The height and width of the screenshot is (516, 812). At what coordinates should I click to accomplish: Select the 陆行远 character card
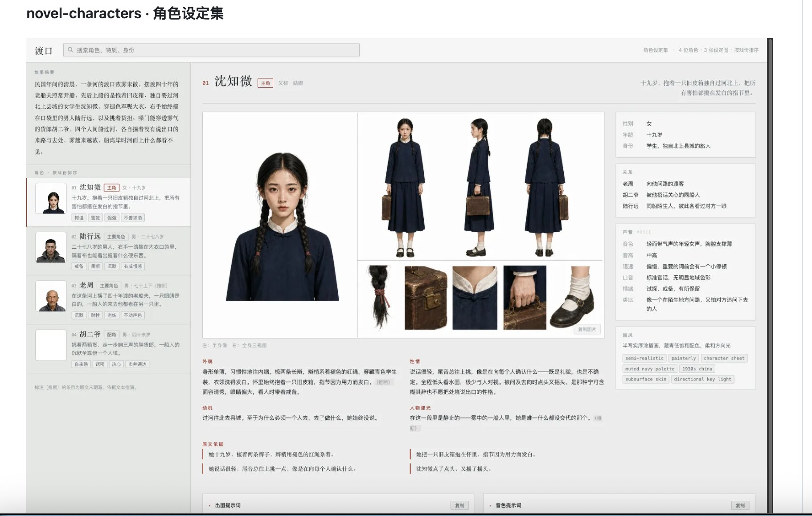pos(109,251)
